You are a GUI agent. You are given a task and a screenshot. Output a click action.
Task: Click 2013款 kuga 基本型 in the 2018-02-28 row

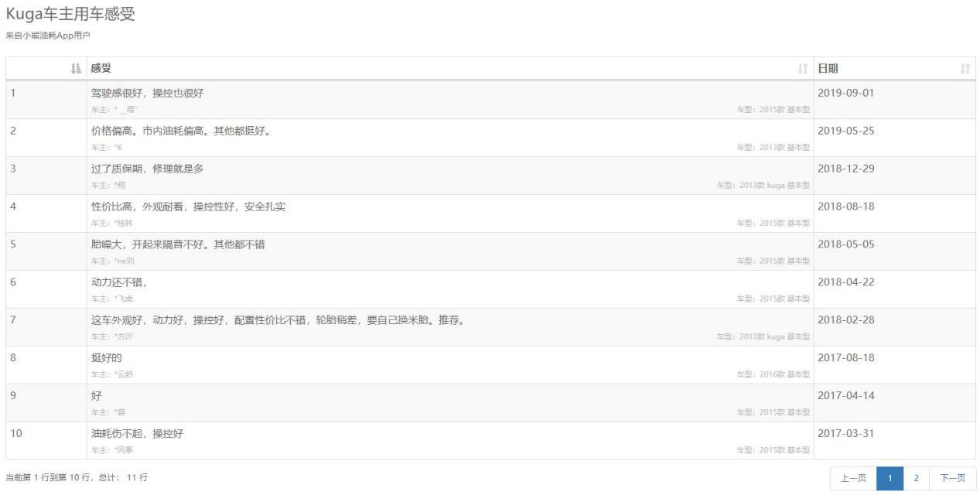(x=763, y=336)
